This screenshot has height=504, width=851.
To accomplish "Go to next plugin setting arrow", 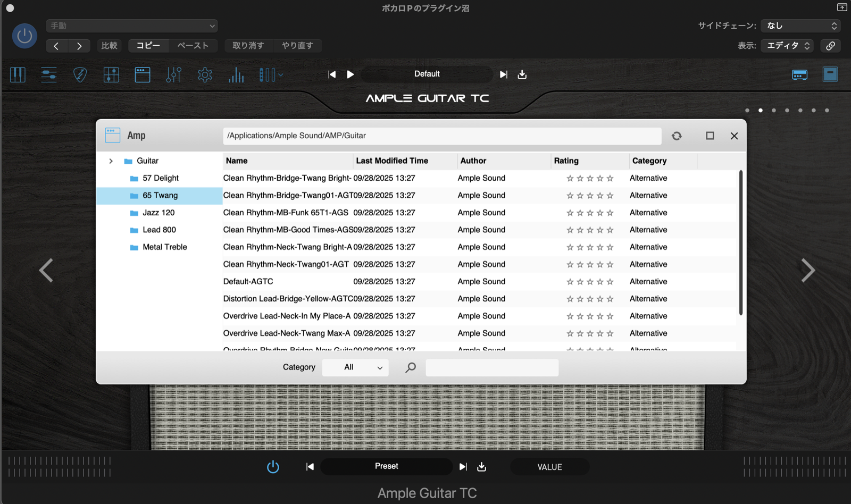I will (79, 46).
